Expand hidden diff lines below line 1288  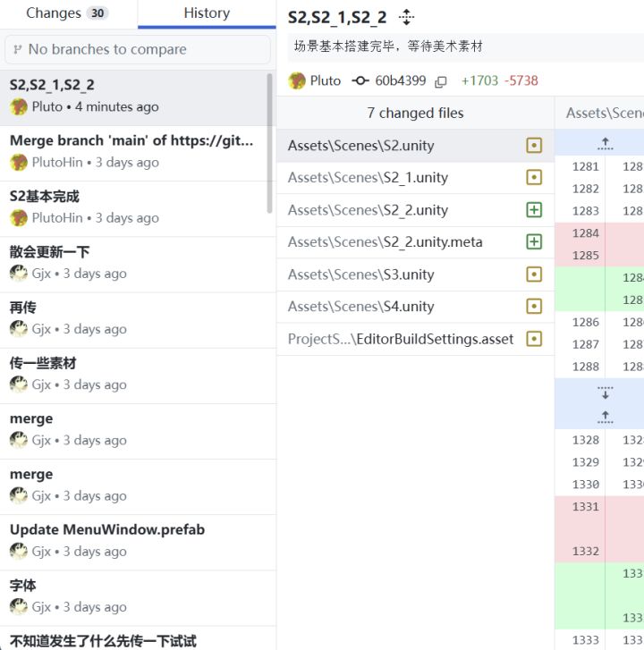pos(606,393)
